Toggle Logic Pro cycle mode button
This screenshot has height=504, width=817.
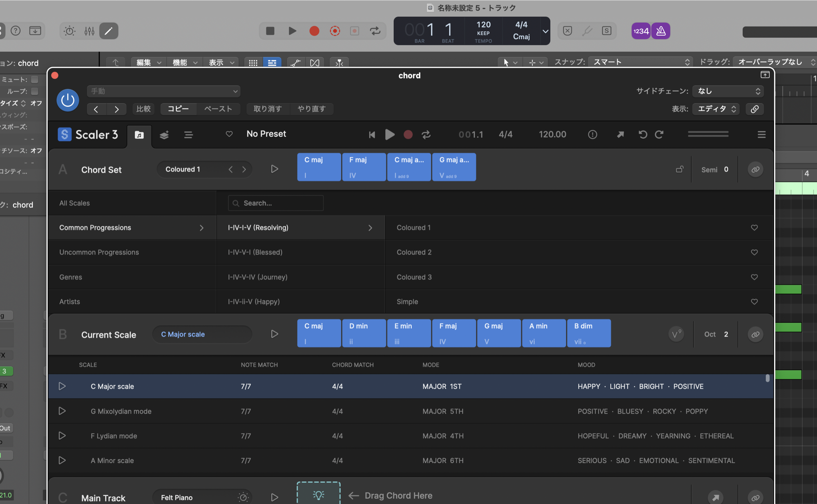point(375,31)
